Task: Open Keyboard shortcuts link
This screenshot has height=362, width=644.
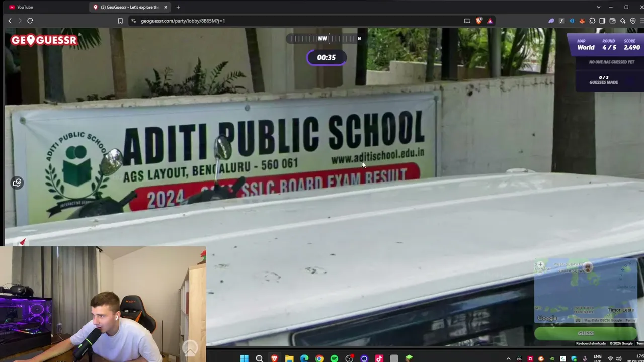Action: pos(591,343)
